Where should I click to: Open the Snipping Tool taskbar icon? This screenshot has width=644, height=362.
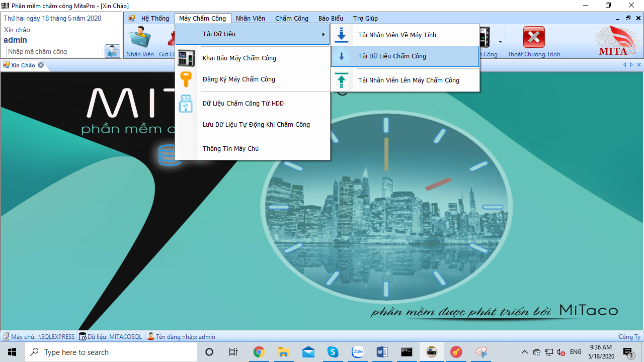(x=480, y=352)
